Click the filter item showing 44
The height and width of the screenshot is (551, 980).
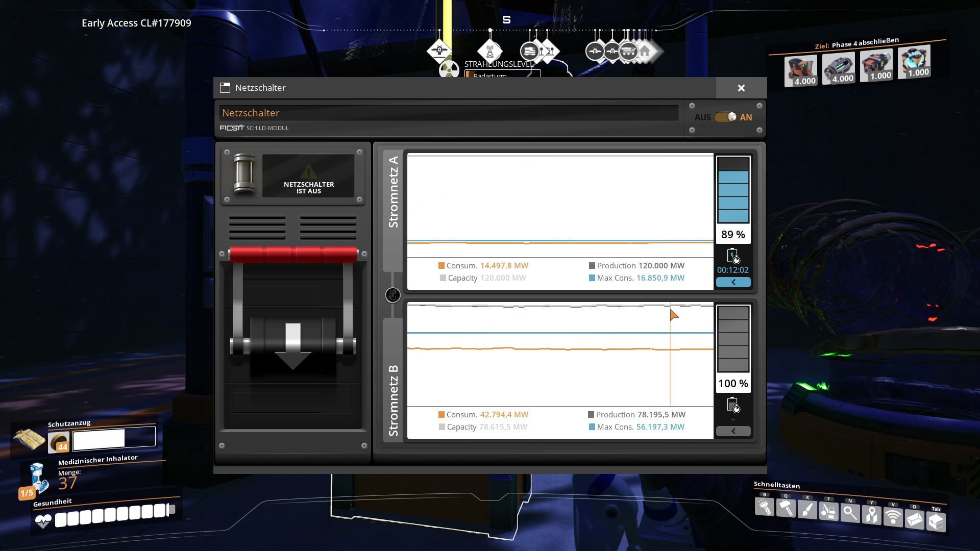[59, 442]
